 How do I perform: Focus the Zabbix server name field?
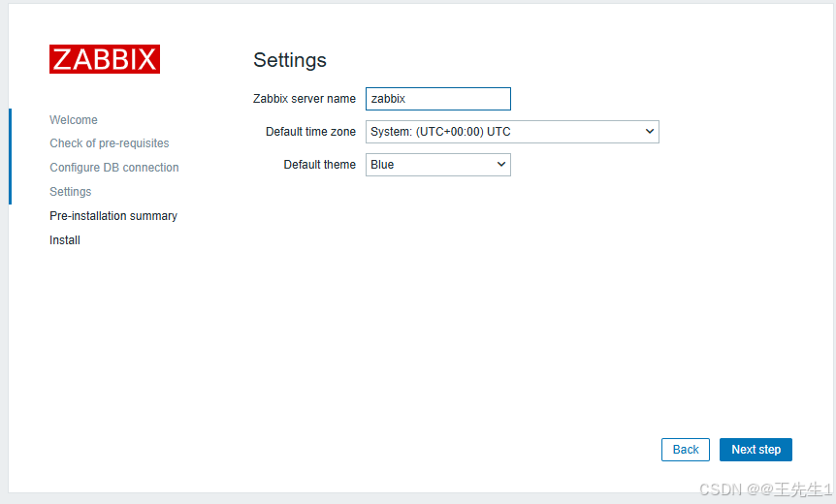tap(437, 99)
